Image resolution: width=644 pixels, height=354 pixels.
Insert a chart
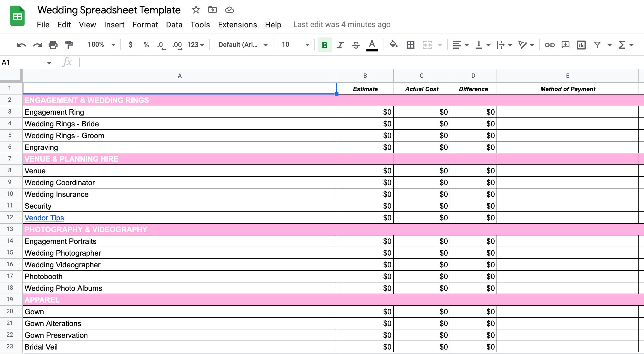(x=581, y=44)
